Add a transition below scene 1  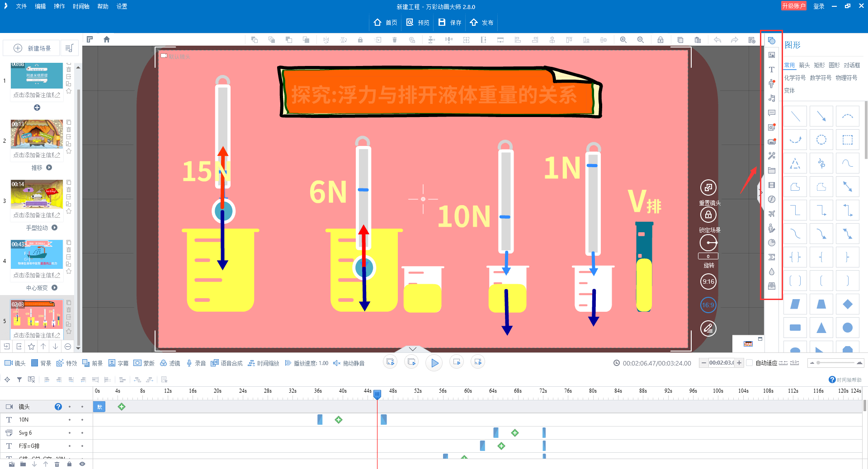point(37,108)
